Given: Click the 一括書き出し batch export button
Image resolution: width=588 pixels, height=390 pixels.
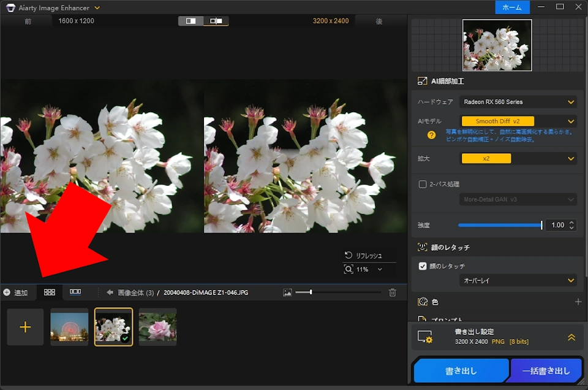Looking at the screenshot, I should [545, 370].
